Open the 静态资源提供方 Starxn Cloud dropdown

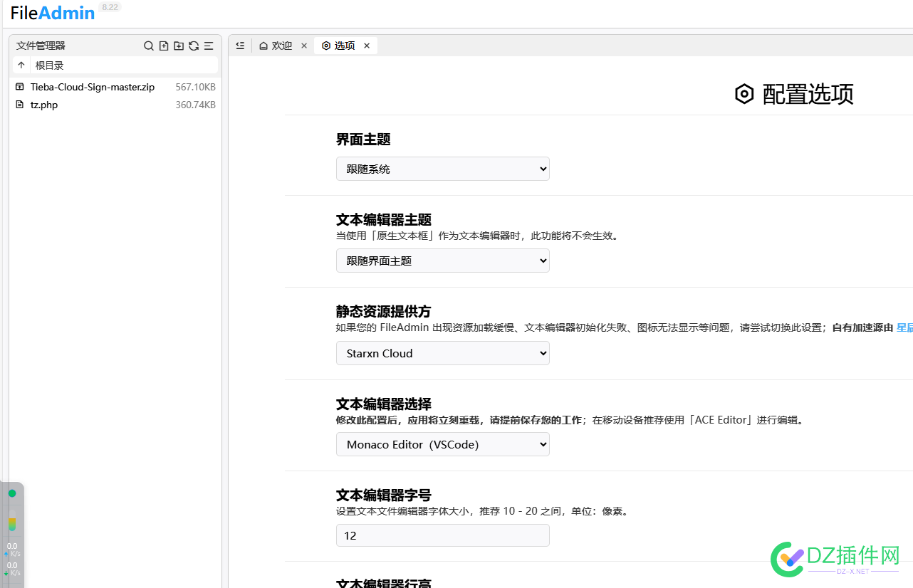point(443,353)
